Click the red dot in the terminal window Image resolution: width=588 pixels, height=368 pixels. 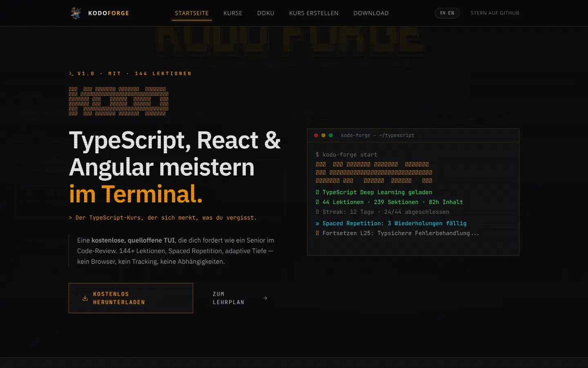click(x=316, y=135)
